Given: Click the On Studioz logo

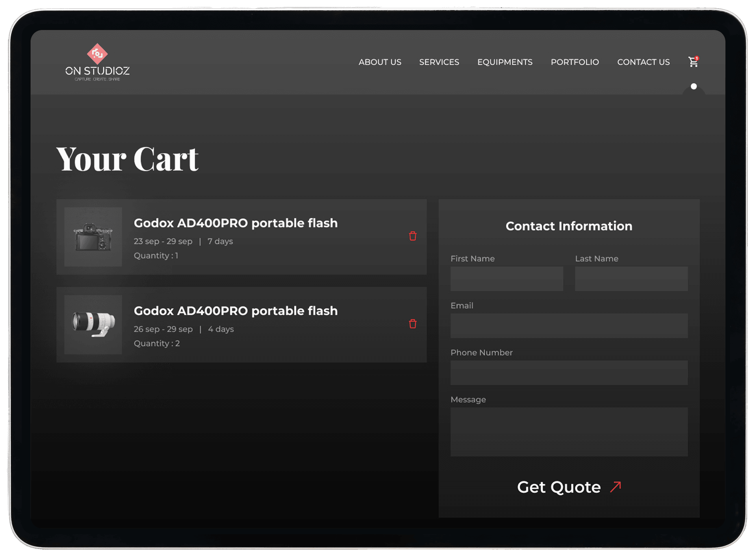Looking at the screenshot, I should pyautogui.click(x=97, y=62).
